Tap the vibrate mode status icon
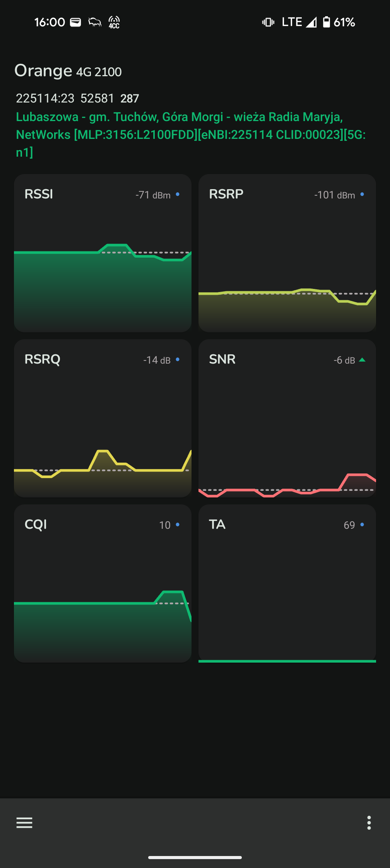The image size is (390, 868). 268,22
